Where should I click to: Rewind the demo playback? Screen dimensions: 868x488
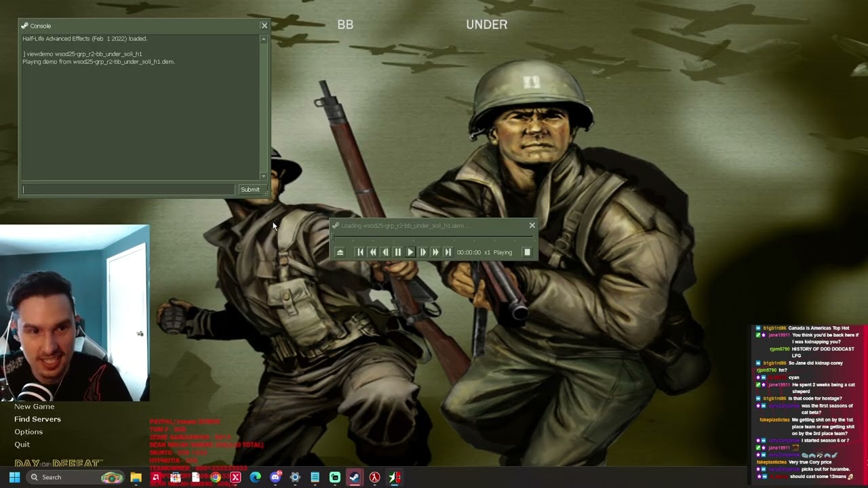[372, 252]
